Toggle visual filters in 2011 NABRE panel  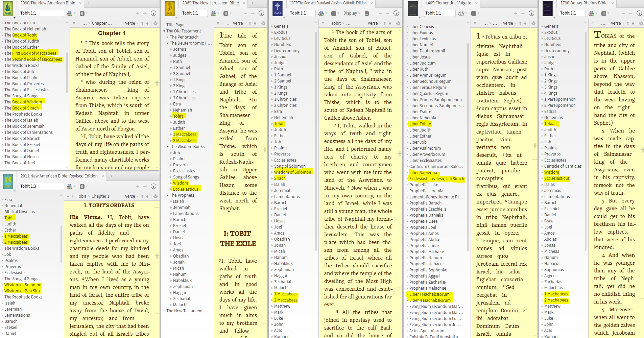pyautogui.click(x=70, y=186)
